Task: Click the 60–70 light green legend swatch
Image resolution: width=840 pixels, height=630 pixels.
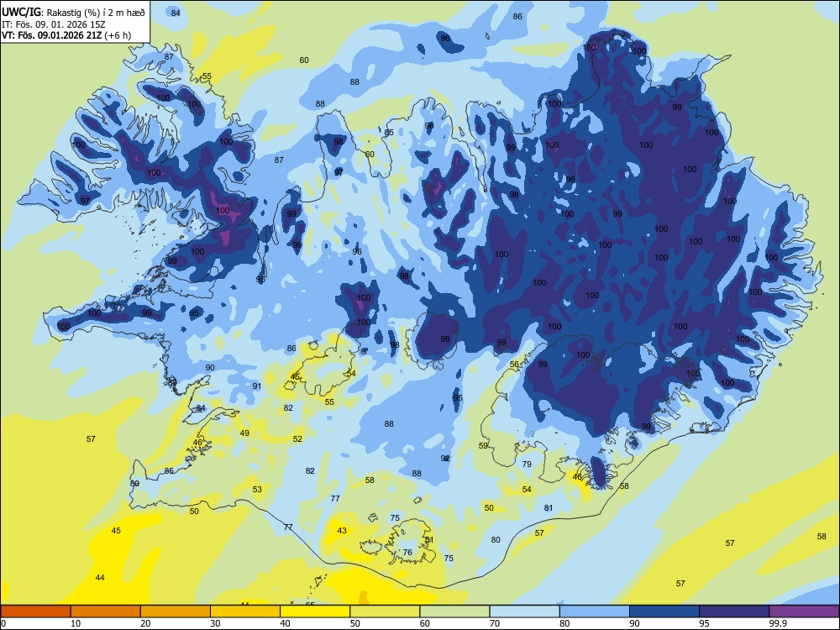Action: (454, 612)
